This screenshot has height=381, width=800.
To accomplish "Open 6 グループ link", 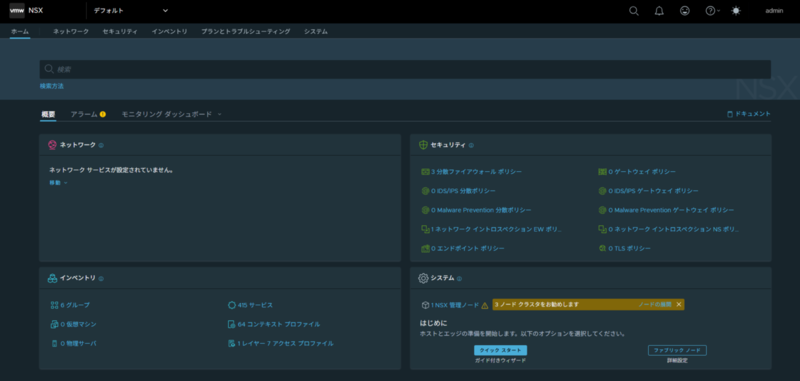I will tap(74, 305).
